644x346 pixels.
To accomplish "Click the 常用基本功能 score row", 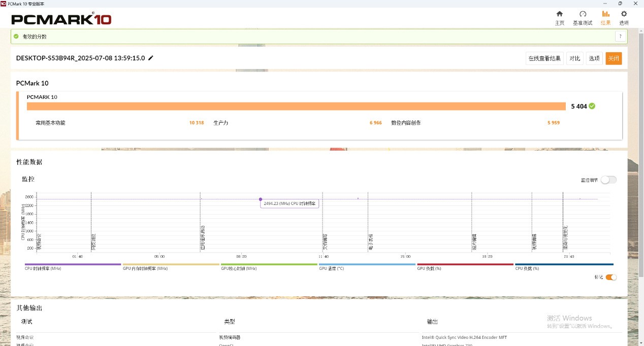I will coord(50,123).
